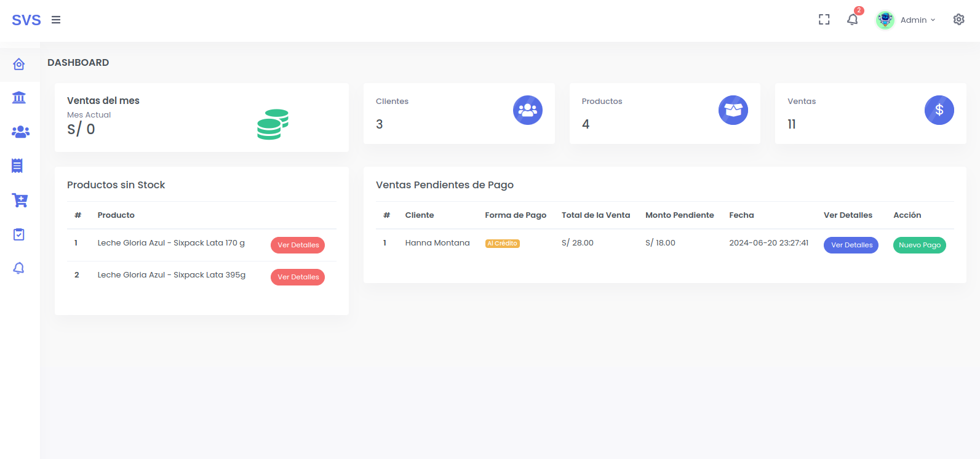Image resolution: width=980 pixels, height=459 pixels.
Task: Click the Al Crédito badge
Action: [x=503, y=244]
